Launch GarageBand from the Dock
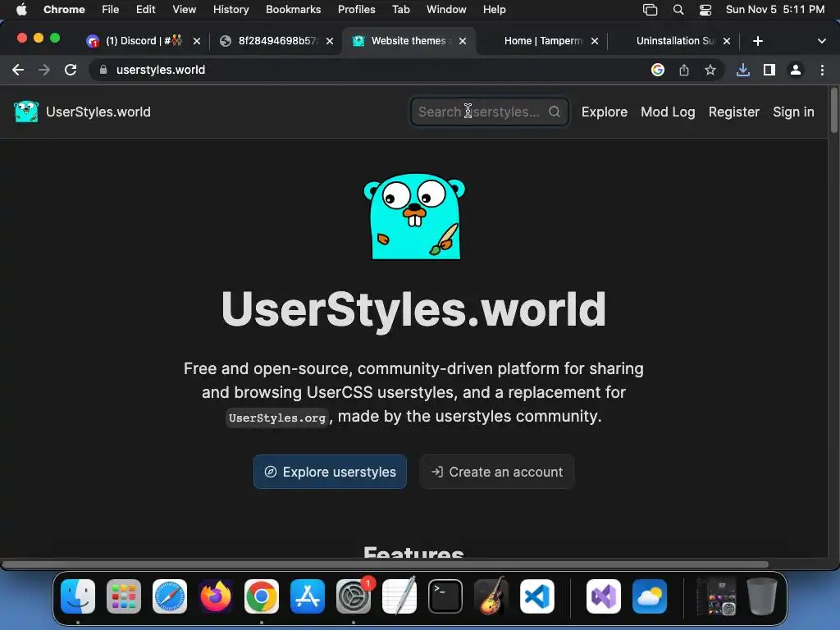The image size is (840, 630). (491, 596)
